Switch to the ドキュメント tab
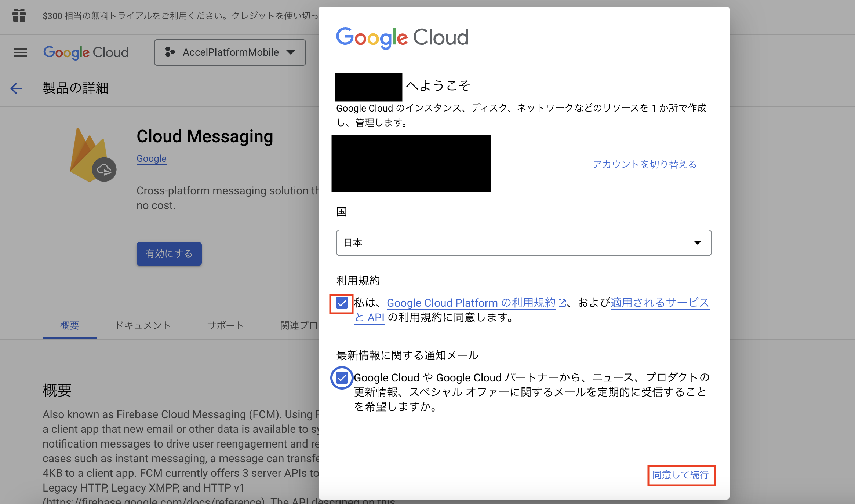Image resolution: width=855 pixels, height=504 pixels. 143,325
